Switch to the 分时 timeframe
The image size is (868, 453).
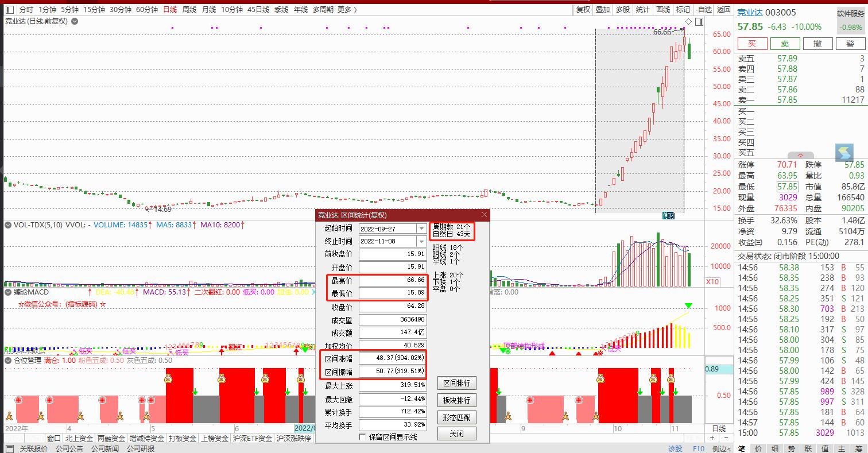click(26, 10)
